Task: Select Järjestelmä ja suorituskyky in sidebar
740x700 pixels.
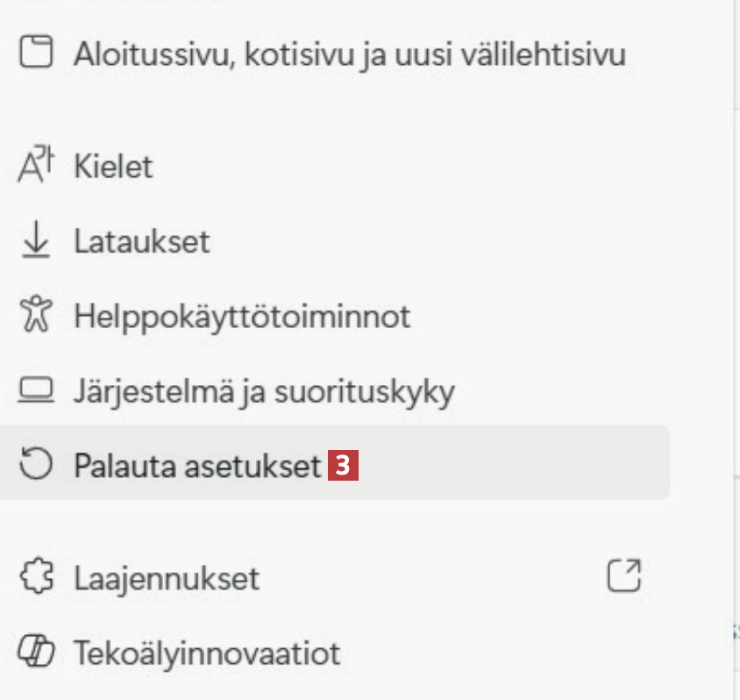Action: coord(264,390)
